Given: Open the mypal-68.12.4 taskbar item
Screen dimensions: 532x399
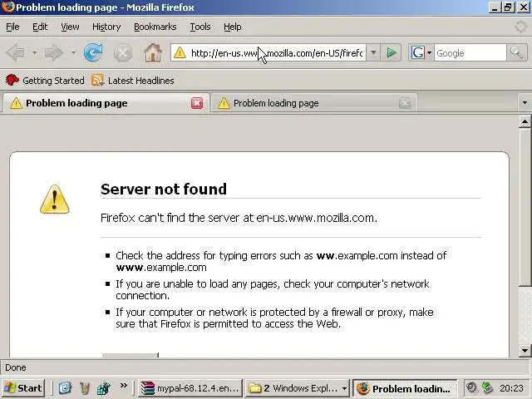Looking at the screenshot, I should coord(190,388).
